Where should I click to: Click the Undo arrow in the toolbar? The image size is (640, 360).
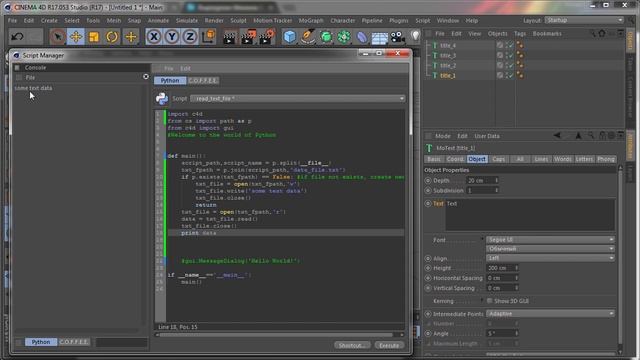(x=17, y=37)
